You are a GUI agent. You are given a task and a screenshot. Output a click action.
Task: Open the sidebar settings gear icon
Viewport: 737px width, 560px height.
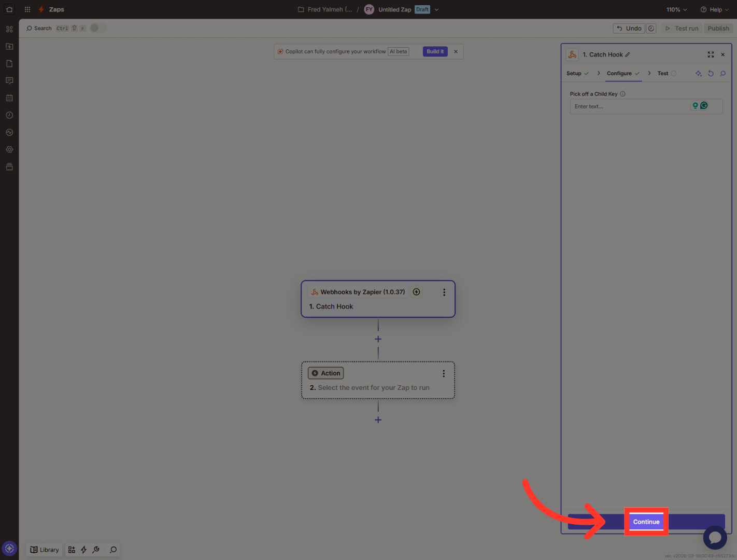tap(9, 149)
